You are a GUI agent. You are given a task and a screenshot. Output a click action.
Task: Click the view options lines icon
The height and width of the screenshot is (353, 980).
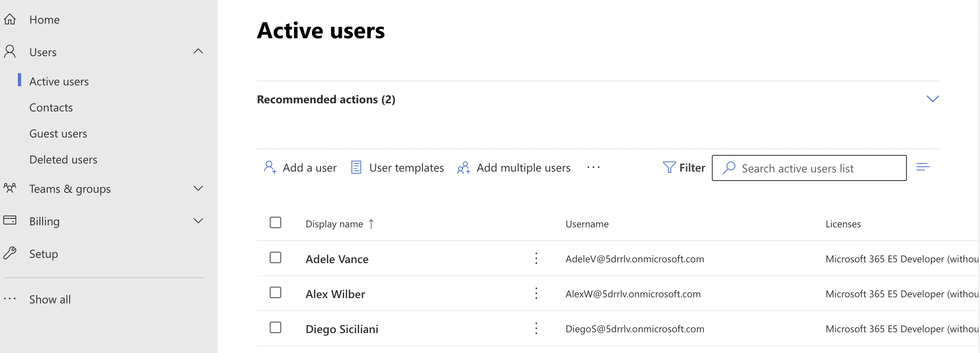click(x=923, y=167)
